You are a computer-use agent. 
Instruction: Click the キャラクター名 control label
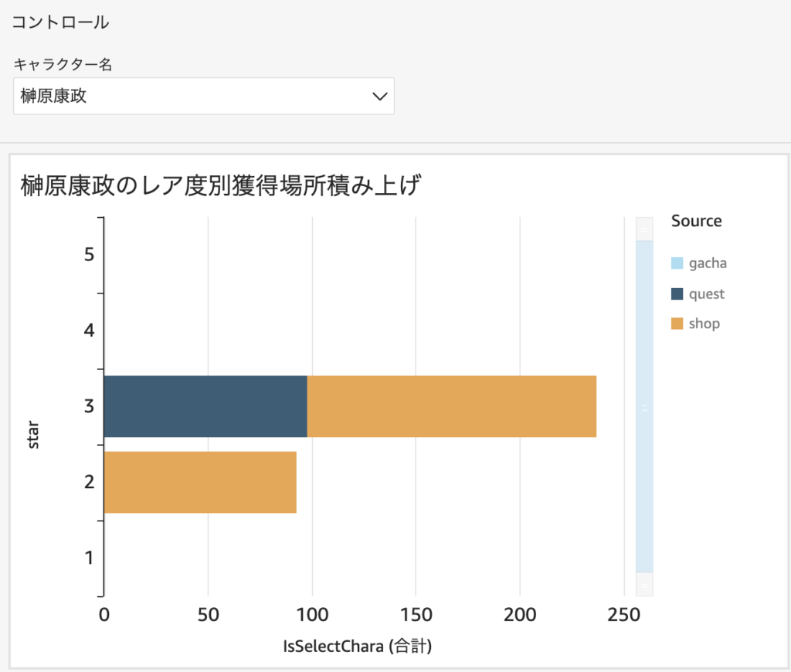[63, 64]
